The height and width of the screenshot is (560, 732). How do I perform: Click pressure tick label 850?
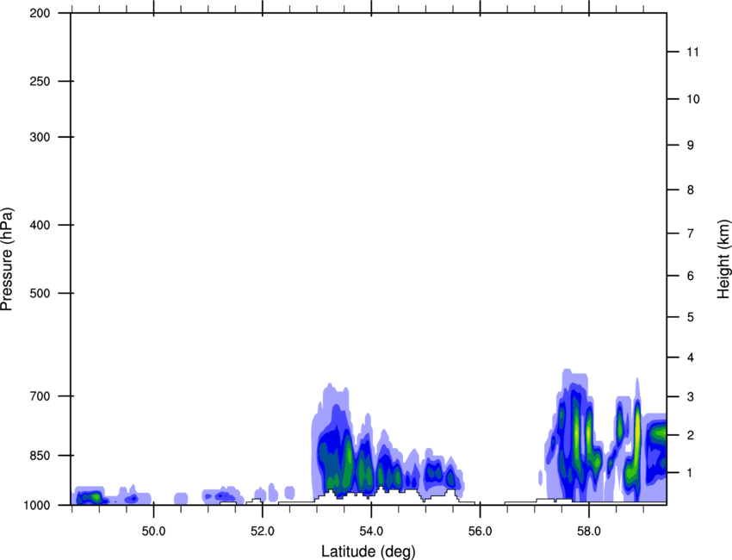(40, 455)
